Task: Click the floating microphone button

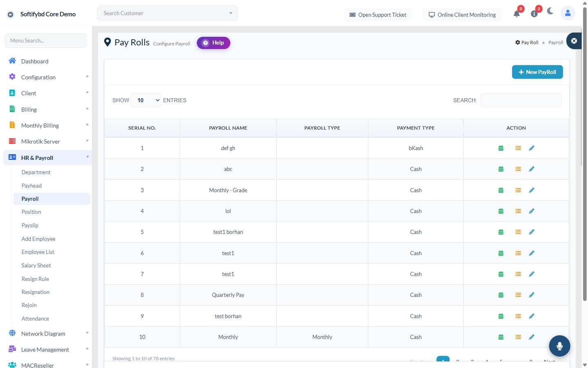Action: tap(559, 346)
